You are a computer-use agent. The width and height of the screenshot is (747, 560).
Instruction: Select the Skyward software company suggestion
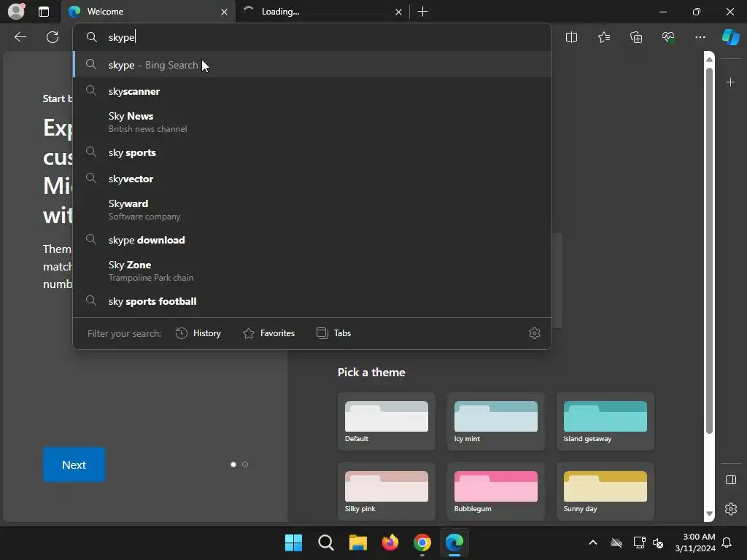click(312, 209)
